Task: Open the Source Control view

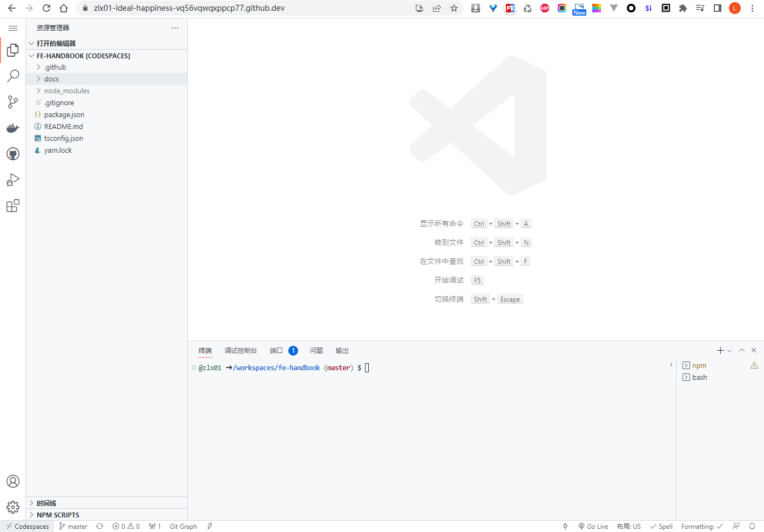Action: point(13,102)
